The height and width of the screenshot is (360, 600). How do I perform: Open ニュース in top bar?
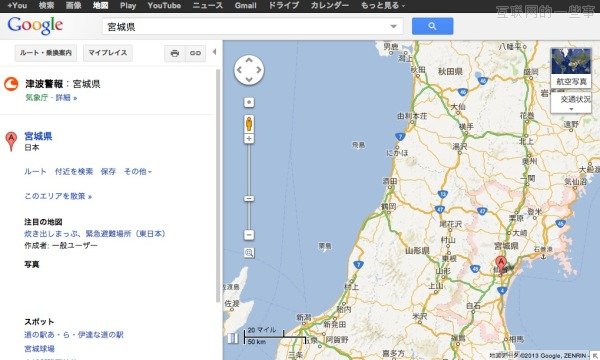207,6
